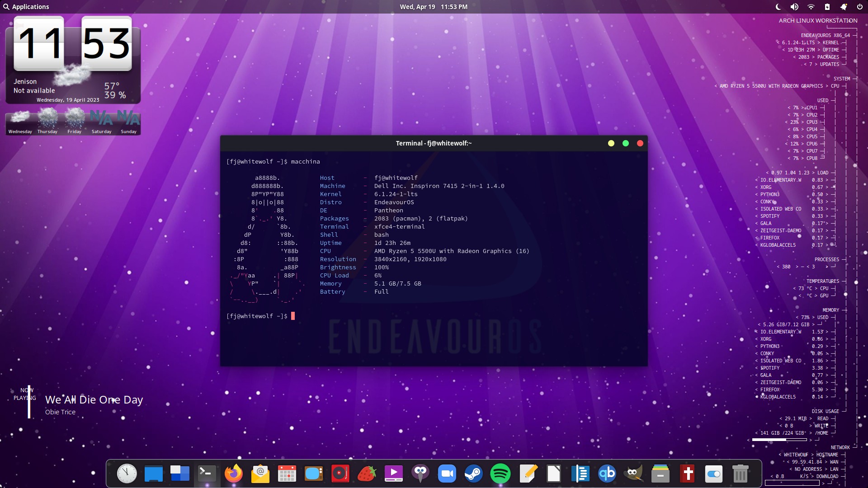Open the blue document editor icon
The width and height of the screenshot is (868, 488).
coord(580,474)
